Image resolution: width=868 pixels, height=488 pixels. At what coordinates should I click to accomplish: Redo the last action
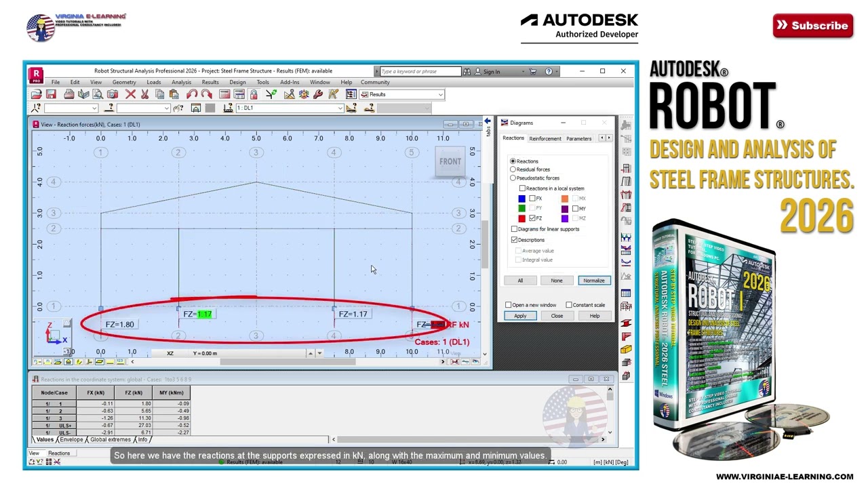tap(206, 94)
